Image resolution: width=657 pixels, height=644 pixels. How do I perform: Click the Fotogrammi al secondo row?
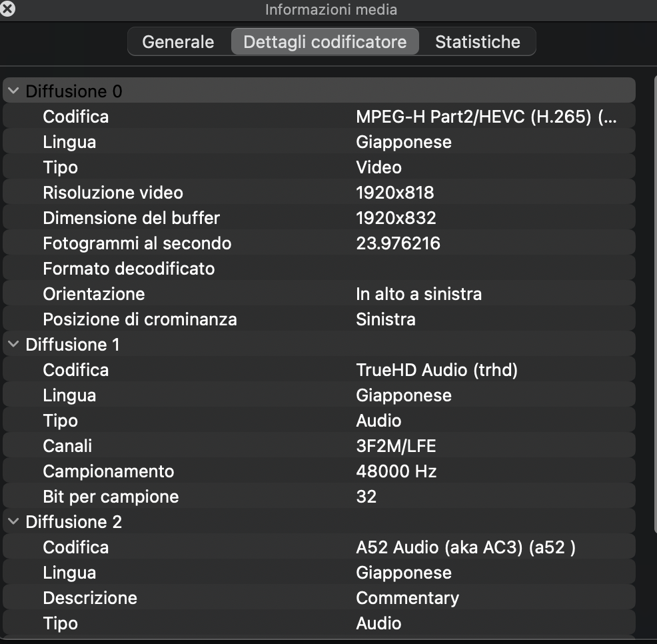click(319, 243)
